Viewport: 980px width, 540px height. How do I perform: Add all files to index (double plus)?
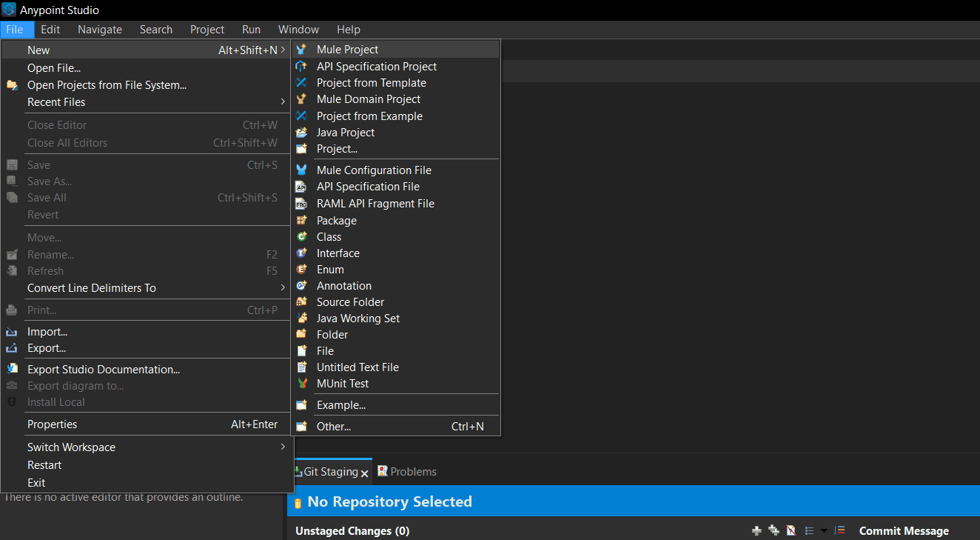pyautogui.click(x=773, y=530)
